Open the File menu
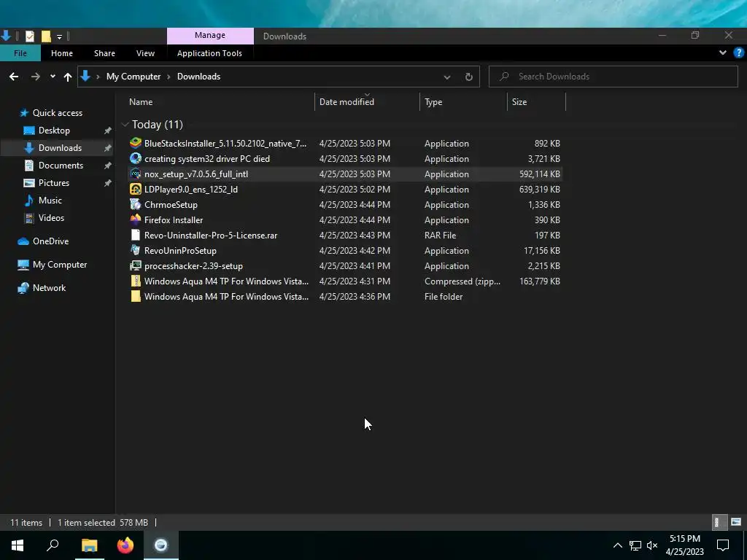 point(20,52)
